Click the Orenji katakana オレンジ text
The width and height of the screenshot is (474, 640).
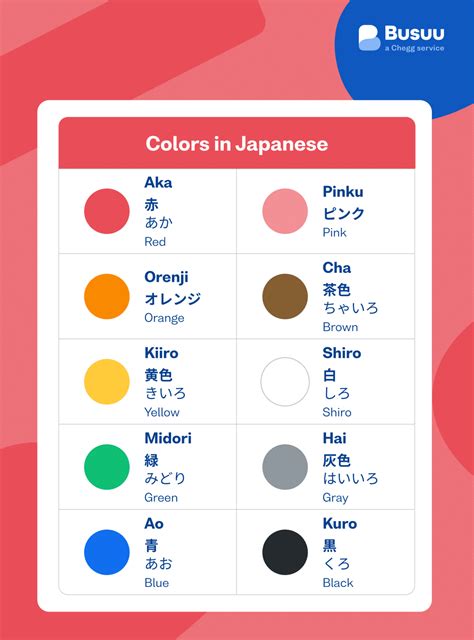(172, 298)
